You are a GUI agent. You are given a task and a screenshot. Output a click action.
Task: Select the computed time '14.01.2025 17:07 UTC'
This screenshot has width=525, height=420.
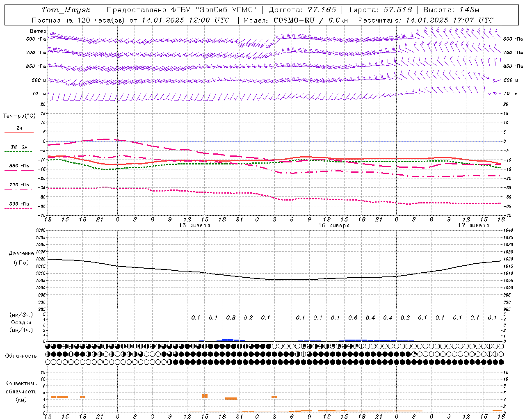450,20
